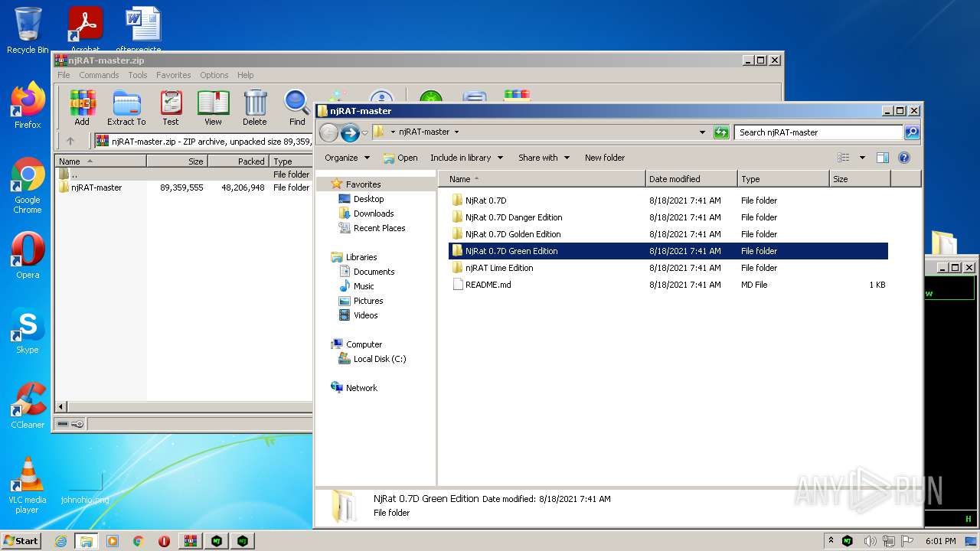
Task: Open WinRAR File menu
Action: (x=64, y=75)
